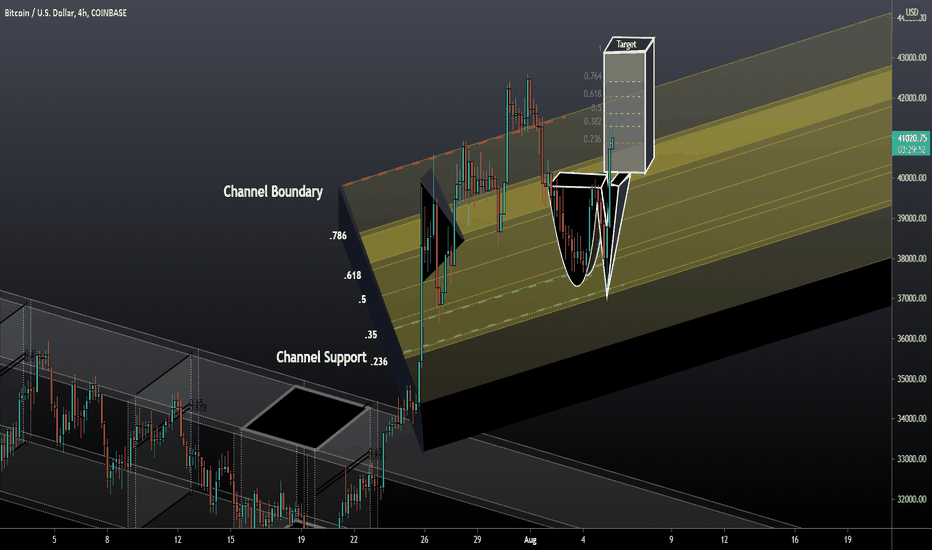The image size is (932, 550).
Task: Click the 26 date label on time axis
Action: 424,540
